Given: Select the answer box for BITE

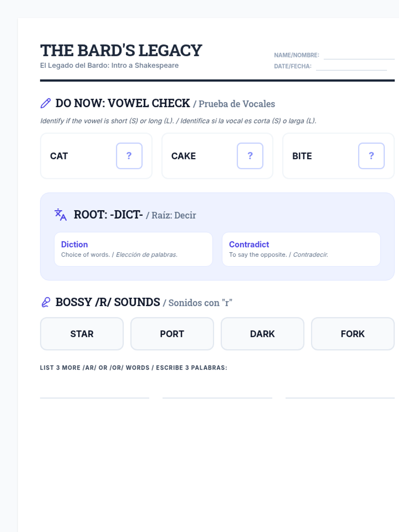Looking at the screenshot, I should [371, 156].
